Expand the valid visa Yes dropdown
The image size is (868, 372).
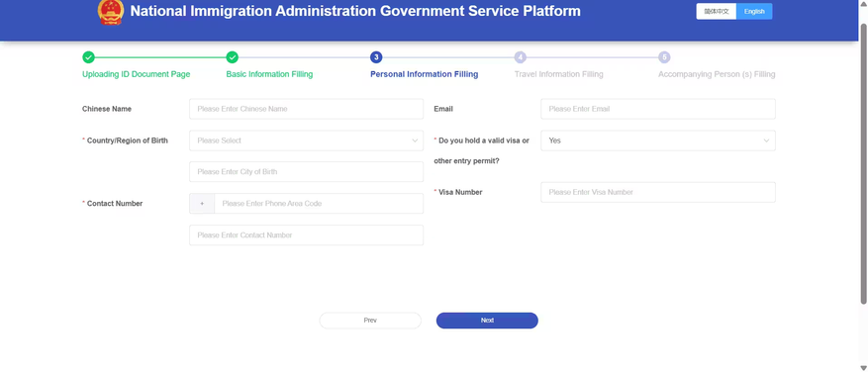[x=658, y=140]
